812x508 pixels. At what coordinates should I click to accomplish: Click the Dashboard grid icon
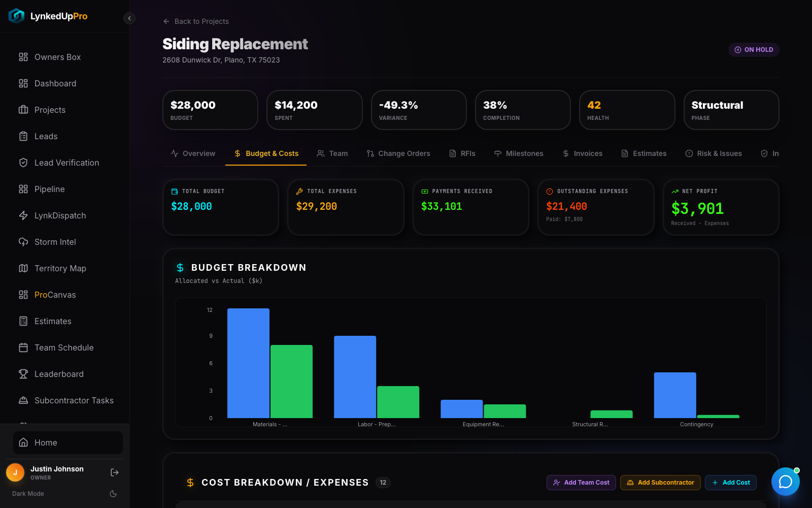tap(23, 83)
